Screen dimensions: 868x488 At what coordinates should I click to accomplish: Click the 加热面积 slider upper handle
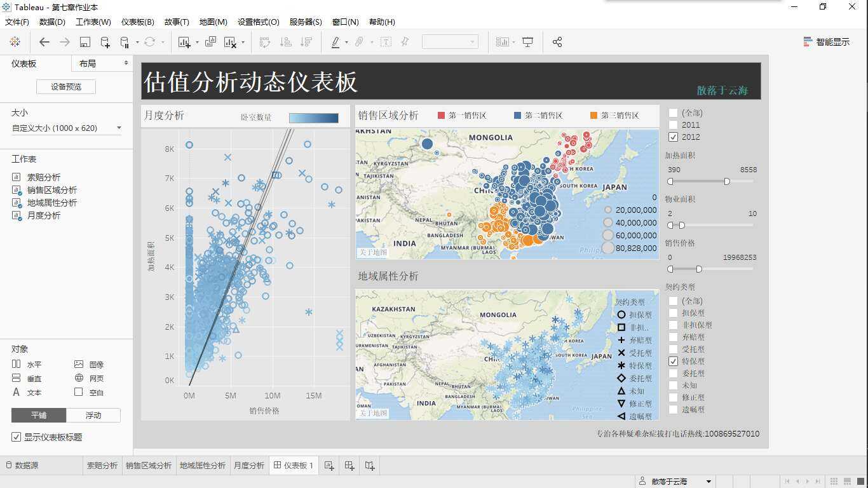click(x=727, y=181)
